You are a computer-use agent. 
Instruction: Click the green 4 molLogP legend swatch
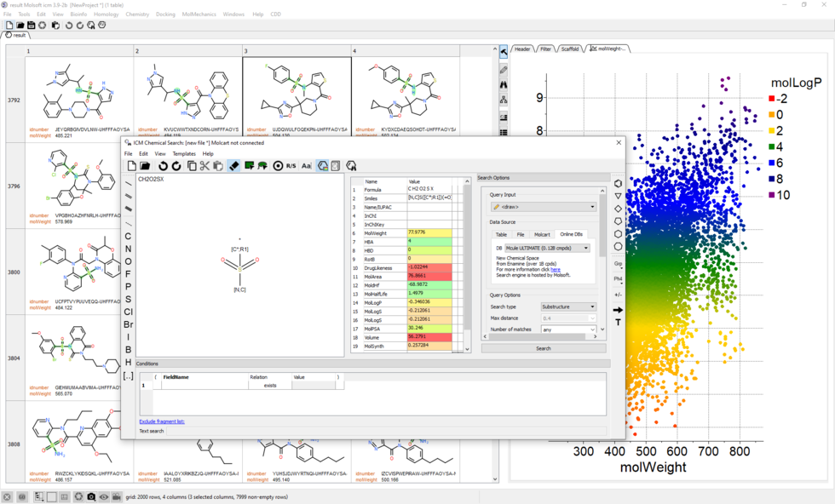772,147
